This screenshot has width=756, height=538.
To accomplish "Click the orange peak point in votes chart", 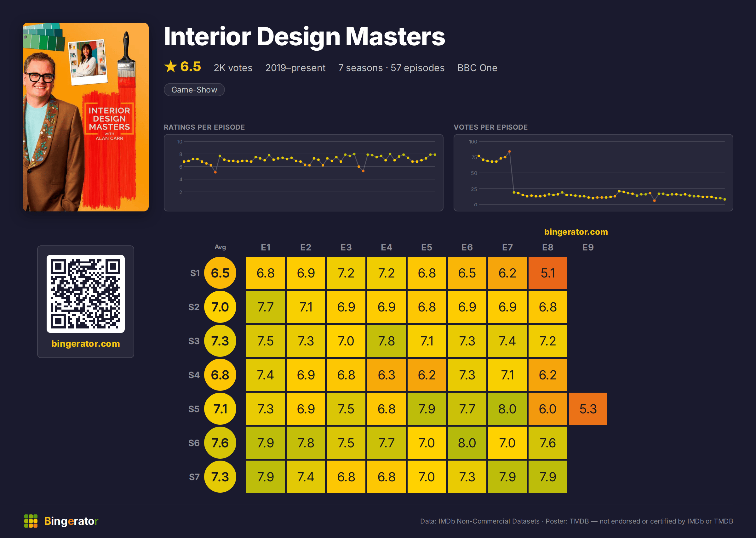I will [509, 151].
